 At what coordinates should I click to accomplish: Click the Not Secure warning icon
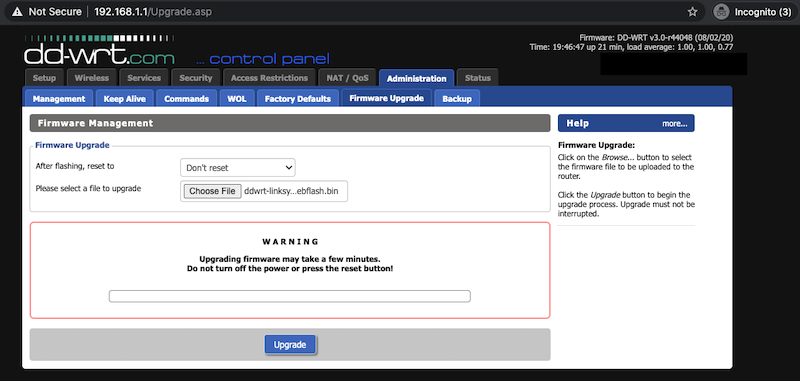(17, 12)
